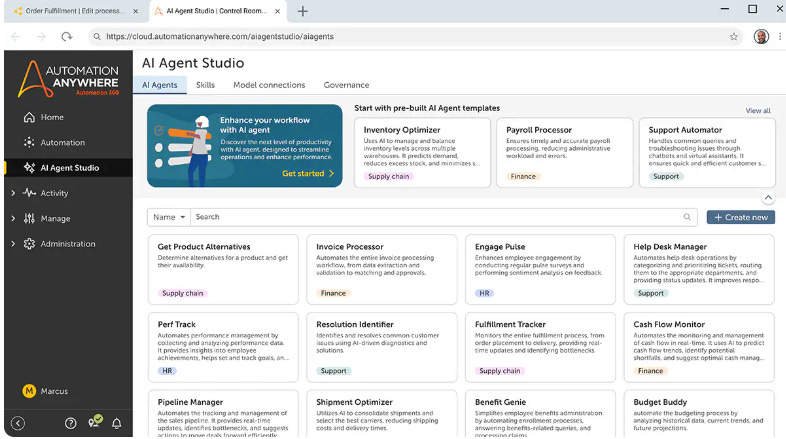Open the browser three-dot menu
The image size is (786, 439).
tap(780, 37)
